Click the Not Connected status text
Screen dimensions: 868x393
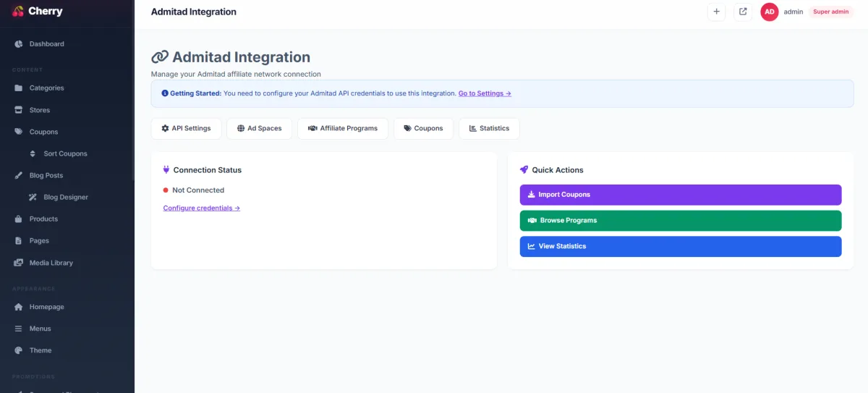tap(198, 190)
